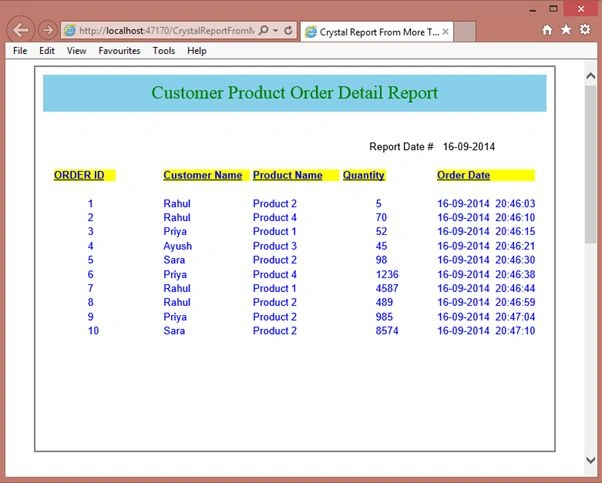602x483 pixels.
Task: Click the search magnifier icon in address bar
Action: pos(263,30)
